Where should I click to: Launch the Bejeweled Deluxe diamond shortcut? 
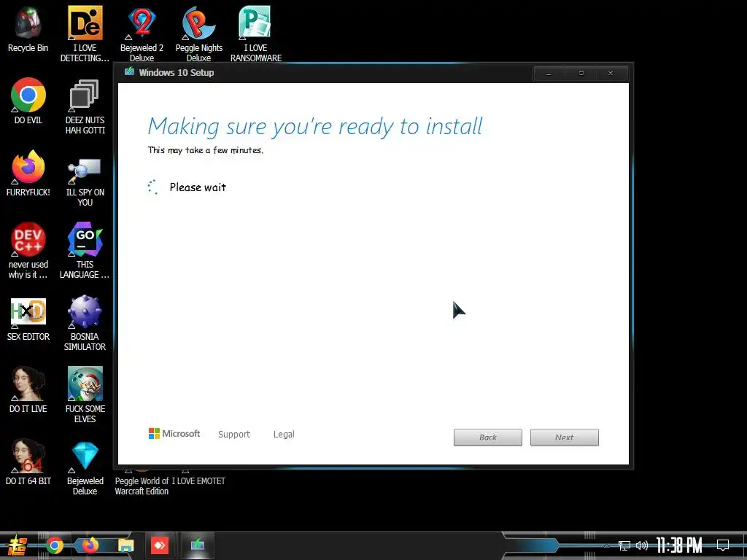tap(85, 467)
